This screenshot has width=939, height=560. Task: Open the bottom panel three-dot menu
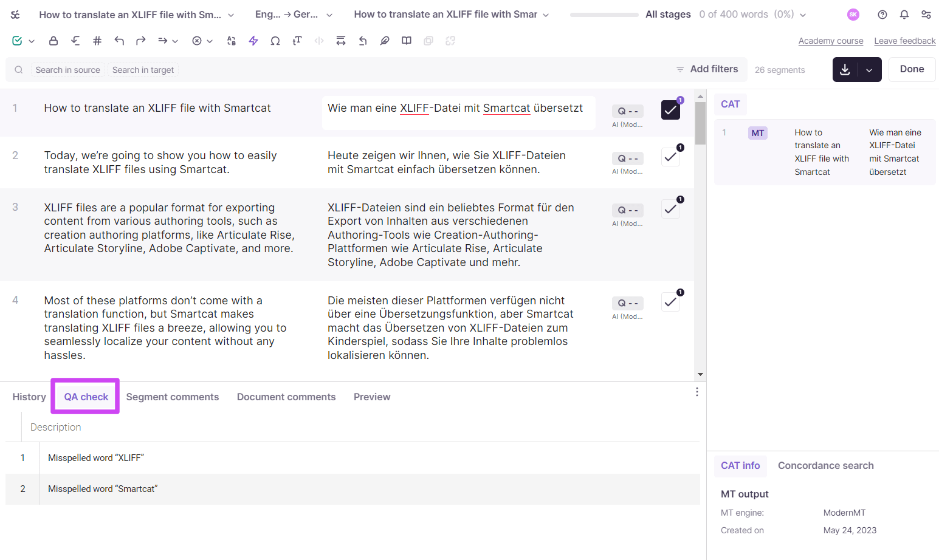tap(697, 392)
